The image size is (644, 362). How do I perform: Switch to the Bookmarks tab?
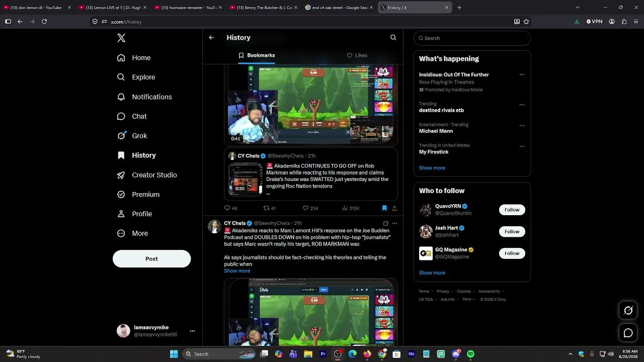pos(257,55)
